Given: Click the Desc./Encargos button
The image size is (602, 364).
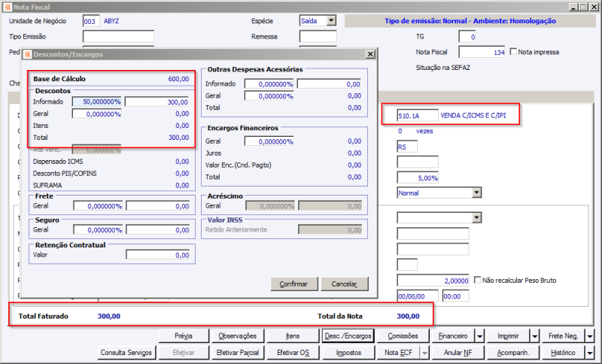Looking at the screenshot, I should [x=348, y=336].
